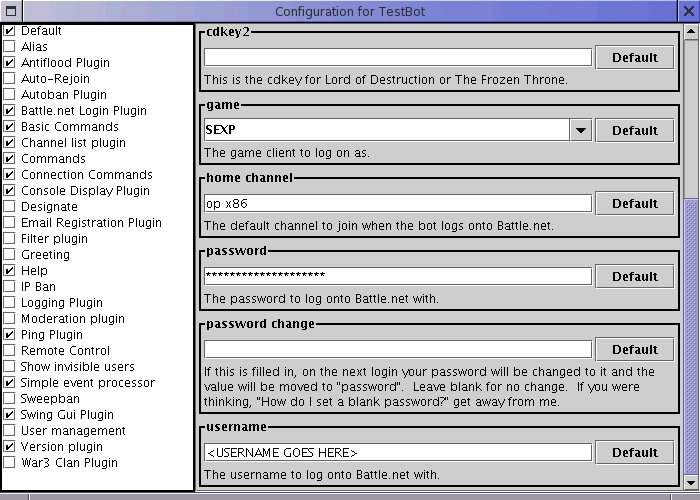Click the username input field

(x=398, y=453)
